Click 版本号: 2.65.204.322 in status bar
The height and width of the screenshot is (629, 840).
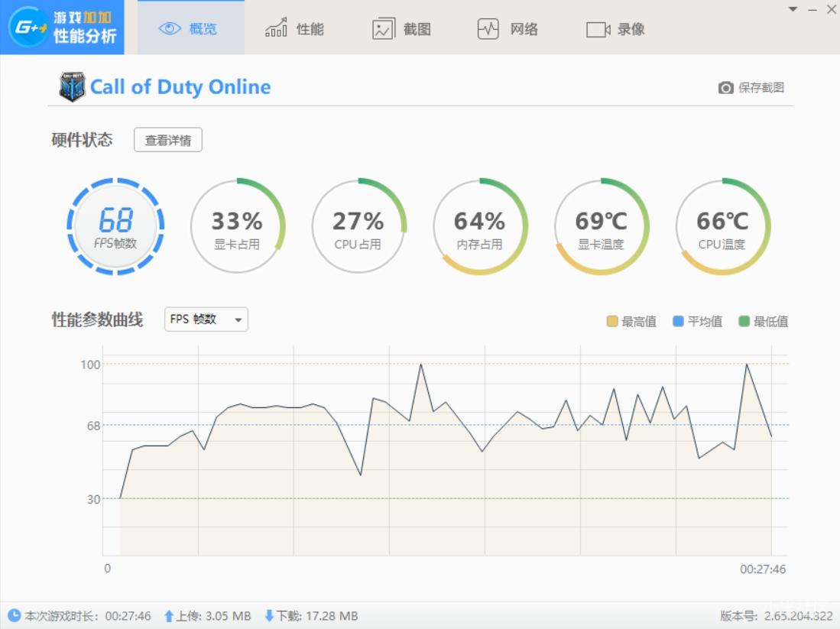pos(777,616)
